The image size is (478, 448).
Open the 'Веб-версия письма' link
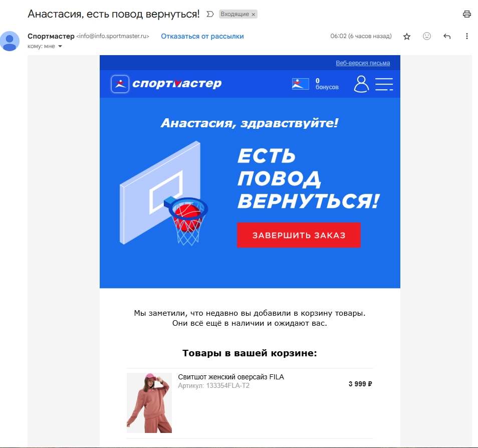click(x=363, y=63)
